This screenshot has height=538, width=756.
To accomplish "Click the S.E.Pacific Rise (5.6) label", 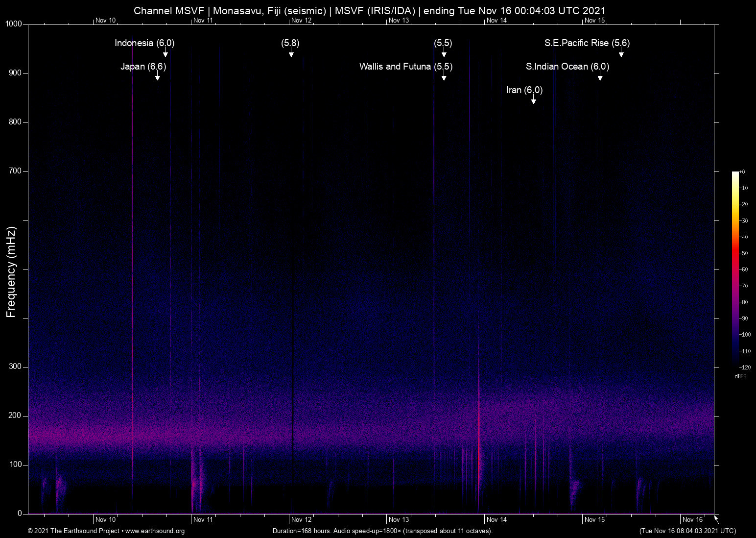I will click(x=587, y=43).
